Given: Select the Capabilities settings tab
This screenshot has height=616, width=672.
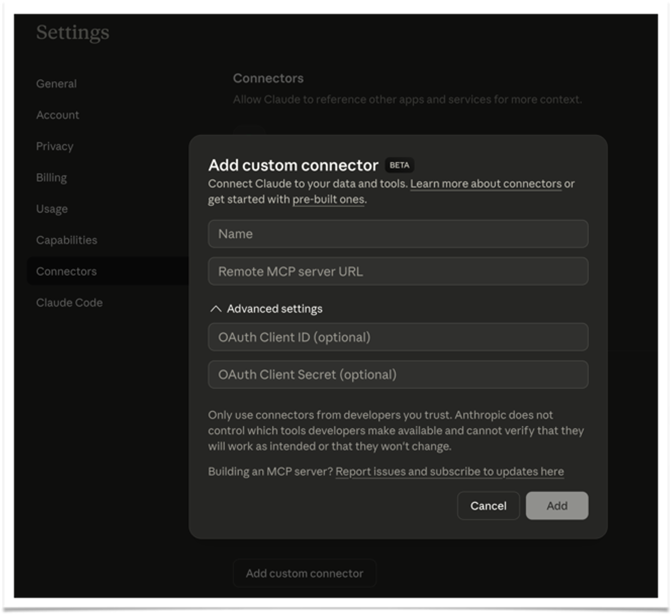Looking at the screenshot, I should pyautogui.click(x=67, y=240).
